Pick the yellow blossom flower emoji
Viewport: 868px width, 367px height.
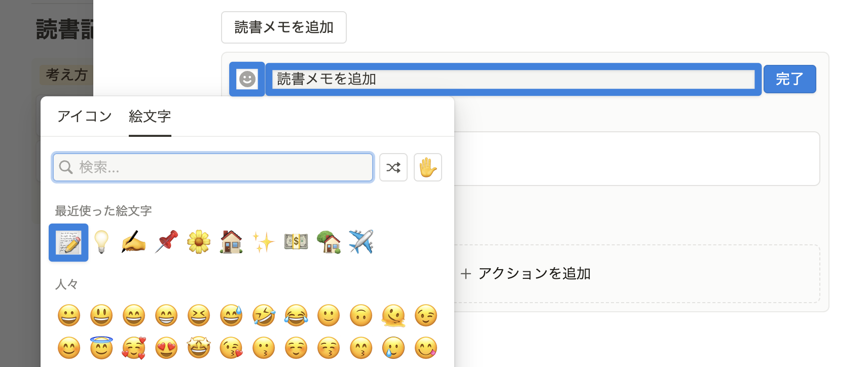point(199,242)
